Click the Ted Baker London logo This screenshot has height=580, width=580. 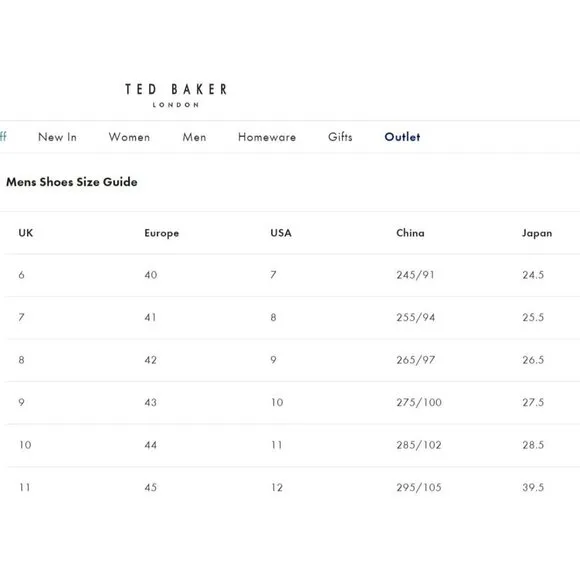tap(176, 95)
